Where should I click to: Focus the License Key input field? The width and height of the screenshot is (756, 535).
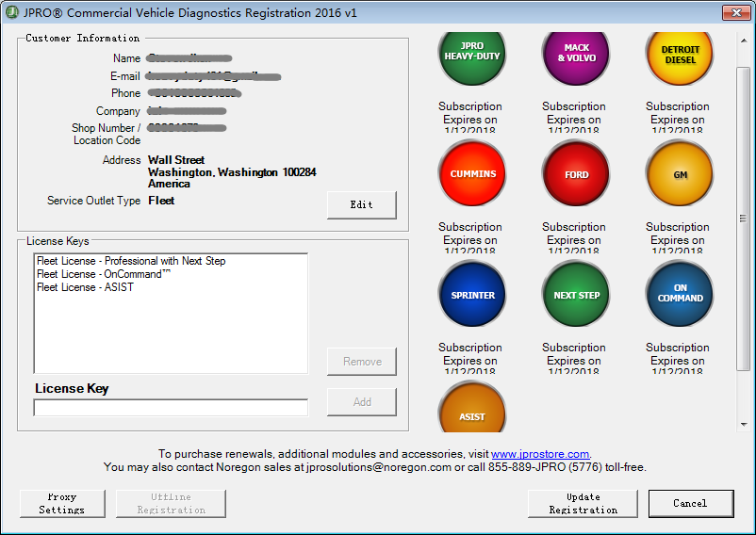(x=171, y=408)
